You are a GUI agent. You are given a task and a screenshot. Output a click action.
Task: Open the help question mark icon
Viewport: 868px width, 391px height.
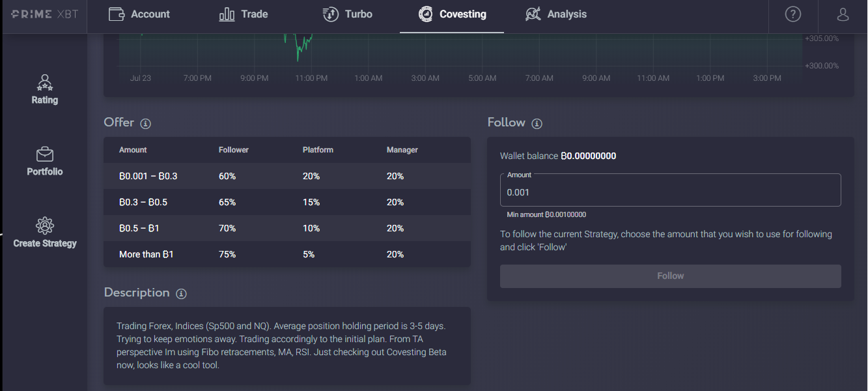click(x=792, y=14)
